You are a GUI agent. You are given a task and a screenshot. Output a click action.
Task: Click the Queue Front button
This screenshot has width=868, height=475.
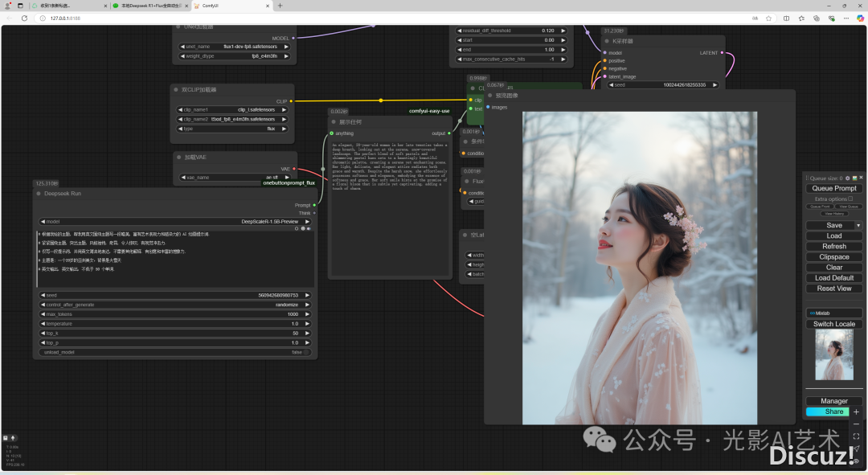click(x=820, y=207)
